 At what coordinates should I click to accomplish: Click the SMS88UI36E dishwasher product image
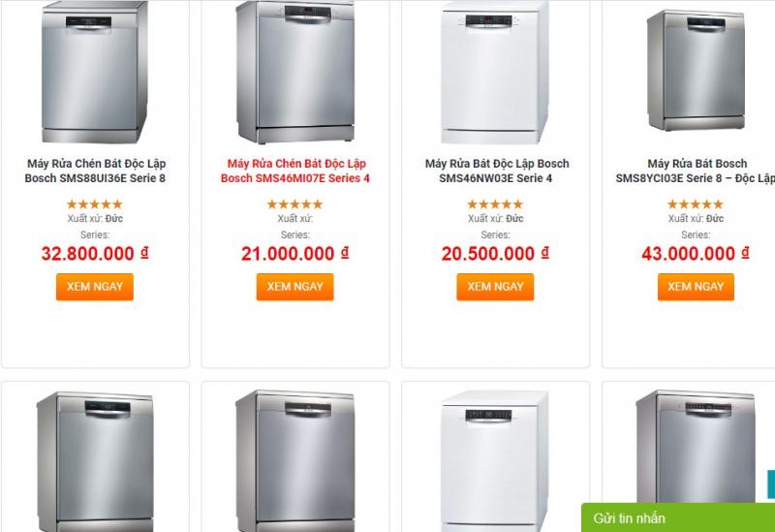(x=95, y=73)
